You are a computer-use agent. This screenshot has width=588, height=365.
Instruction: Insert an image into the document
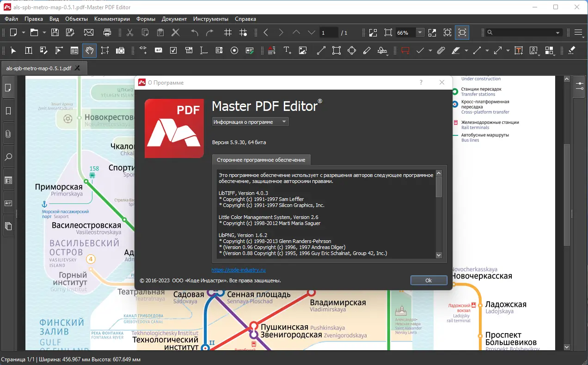[x=302, y=50]
